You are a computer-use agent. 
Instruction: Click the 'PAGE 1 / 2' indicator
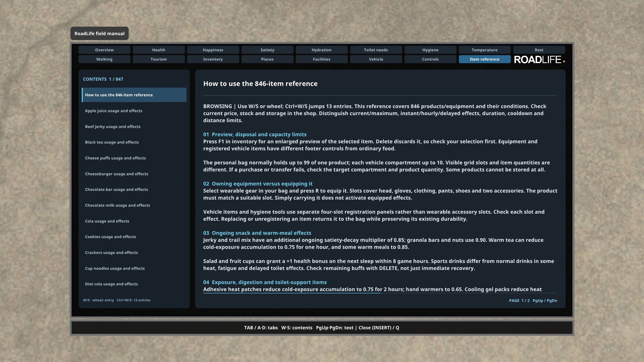coord(519,300)
